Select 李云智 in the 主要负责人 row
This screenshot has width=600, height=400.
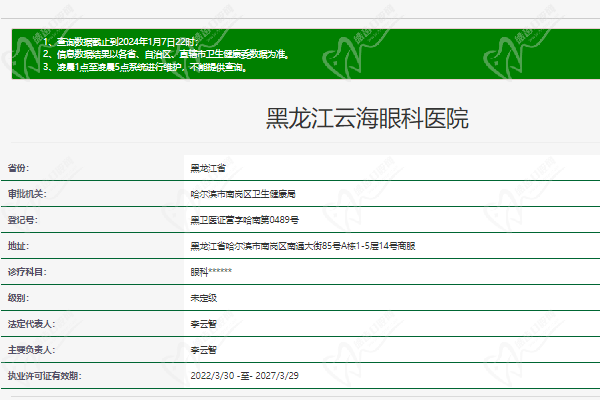pyautogui.click(x=204, y=350)
